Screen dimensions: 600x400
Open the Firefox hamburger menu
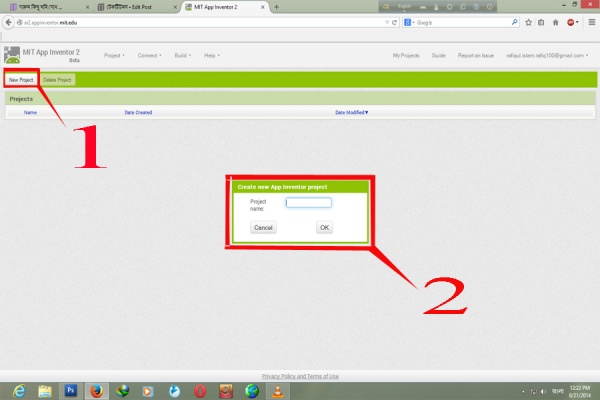[x=592, y=23]
